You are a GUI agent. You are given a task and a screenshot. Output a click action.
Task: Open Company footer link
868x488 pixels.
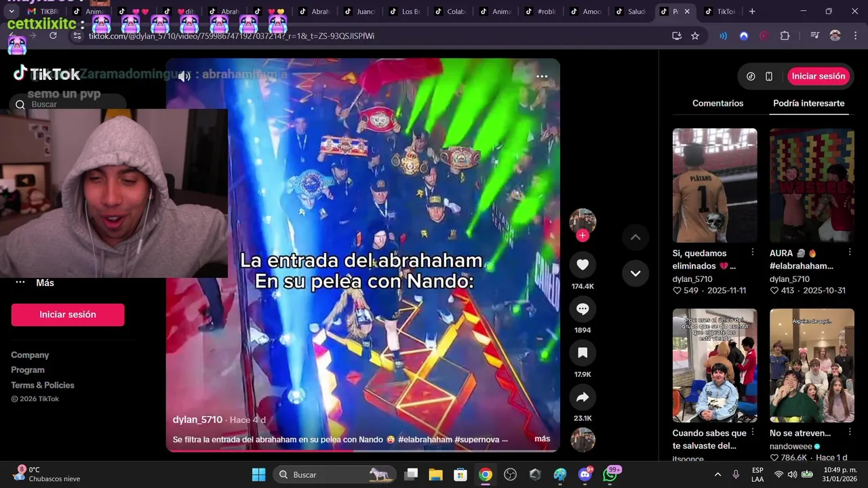coord(30,355)
